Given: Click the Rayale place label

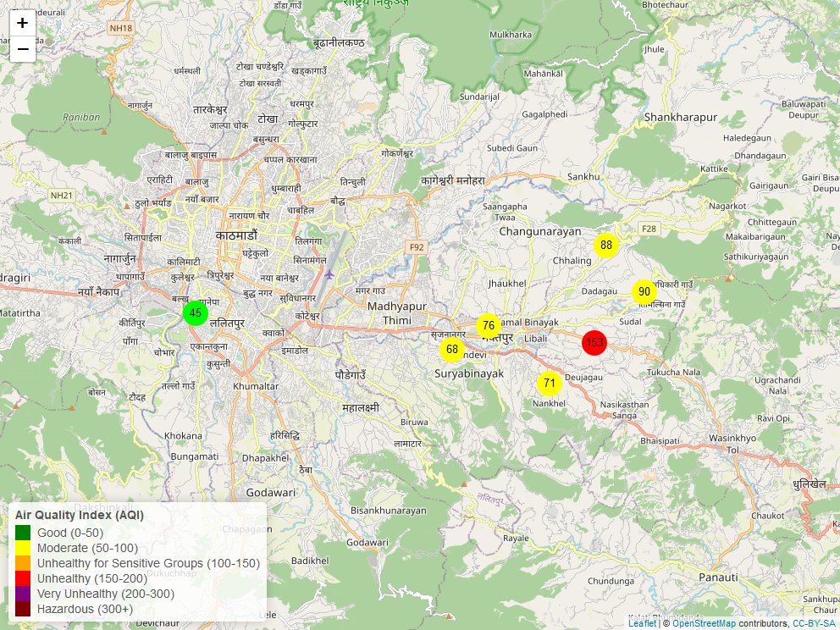Looking at the screenshot, I should [516, 539].
